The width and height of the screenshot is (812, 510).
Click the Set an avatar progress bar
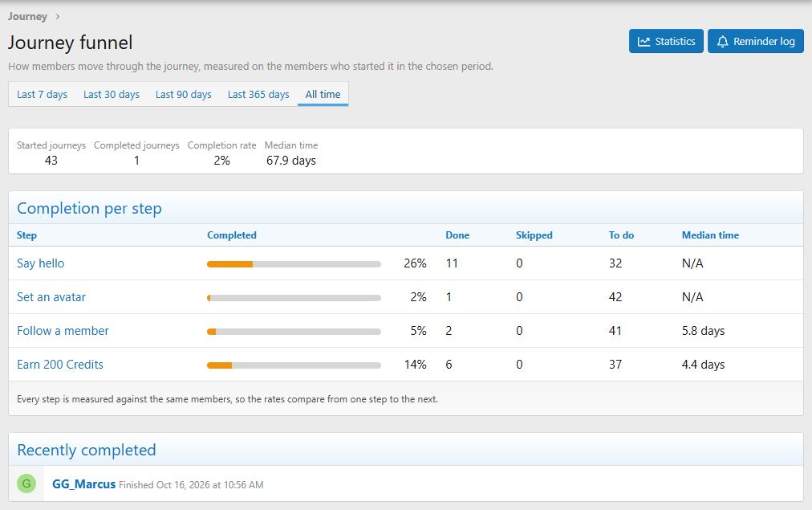(x=294, y=298)
